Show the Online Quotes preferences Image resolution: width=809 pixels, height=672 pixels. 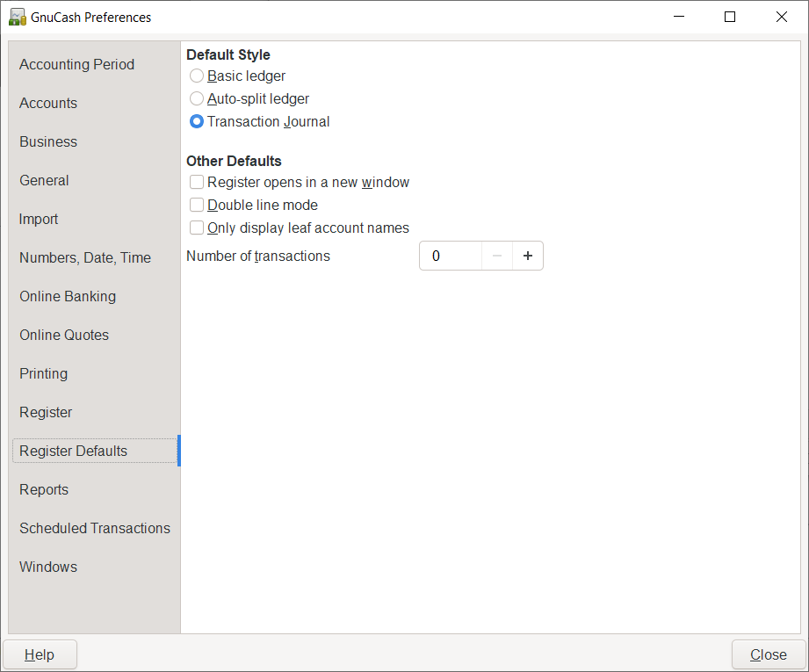click(x=64, y=335)
